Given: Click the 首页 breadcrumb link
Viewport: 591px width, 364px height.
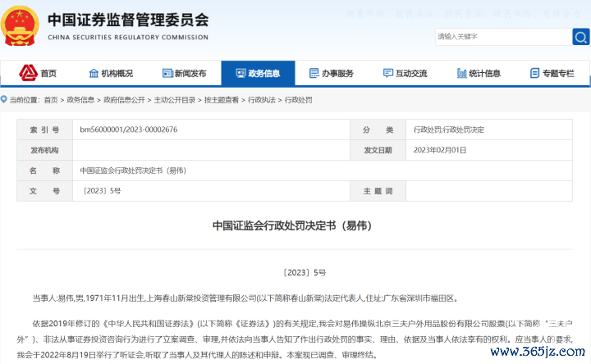Looking at the screenshot, I should [x=51, y=100].
